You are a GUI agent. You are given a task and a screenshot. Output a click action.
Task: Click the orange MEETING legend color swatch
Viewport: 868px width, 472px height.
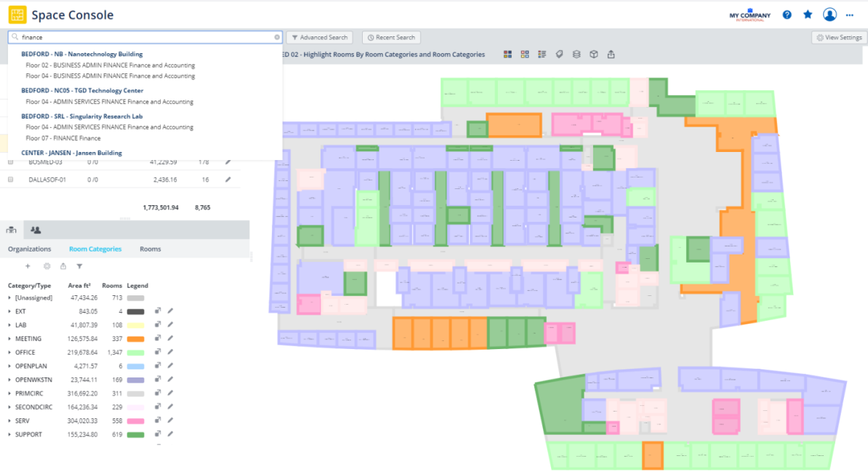point(136,339)
